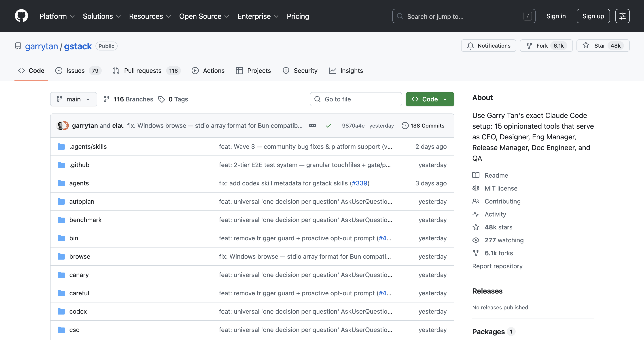Click the green check status icon

pos(328,126)
